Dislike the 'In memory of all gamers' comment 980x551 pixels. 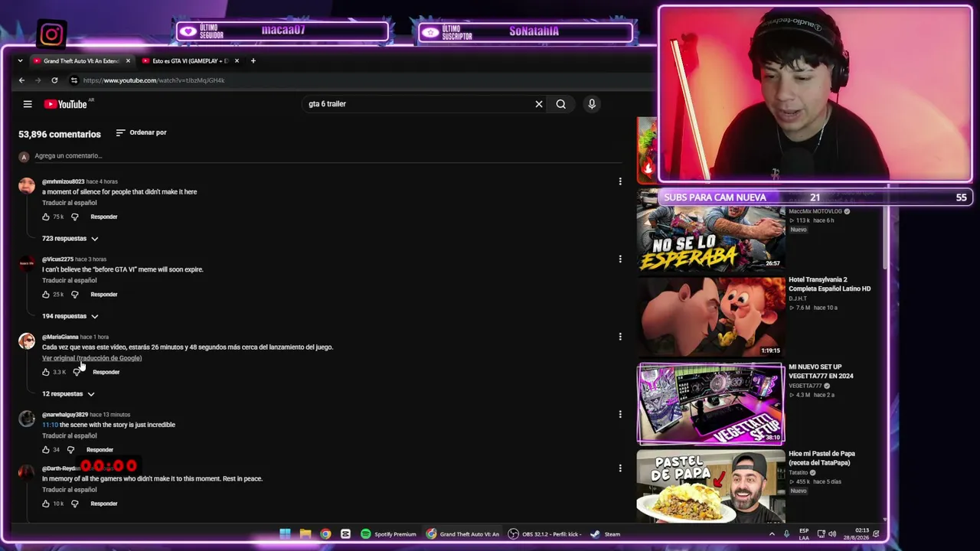click(74, 504)
